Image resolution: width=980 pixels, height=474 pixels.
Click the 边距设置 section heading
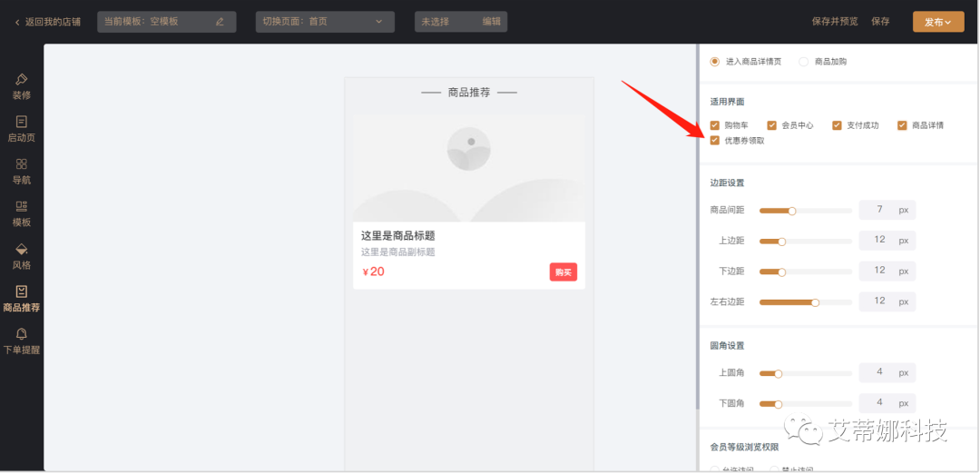click(x=727, y=183)
